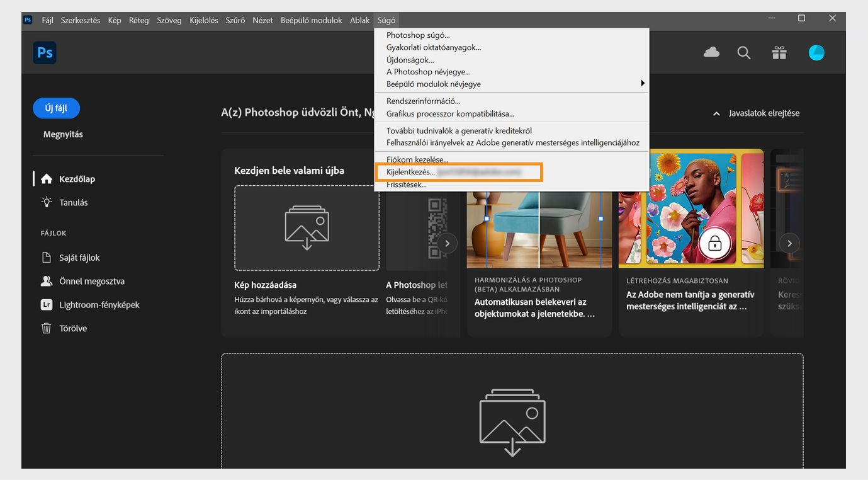
Task: Click the Lightroom-fényképek Lr icon
Action: pyautogui.click(x=46, y=305)
